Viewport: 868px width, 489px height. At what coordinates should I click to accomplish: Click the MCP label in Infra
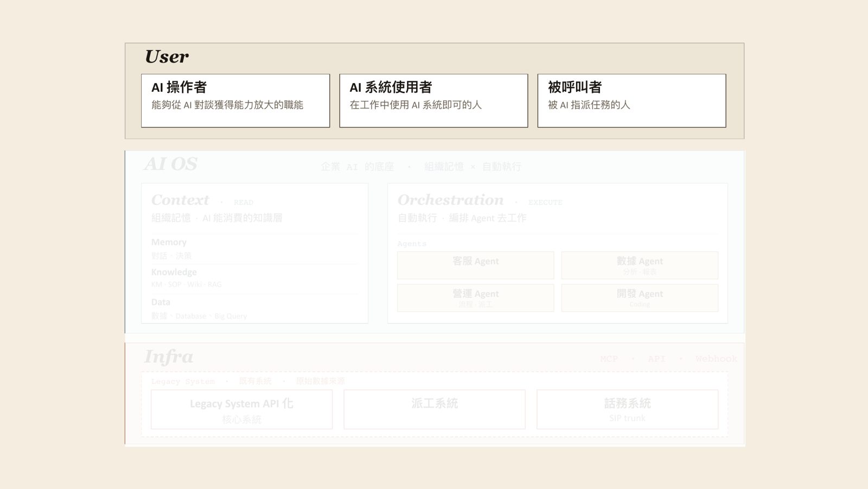[609, 359]
